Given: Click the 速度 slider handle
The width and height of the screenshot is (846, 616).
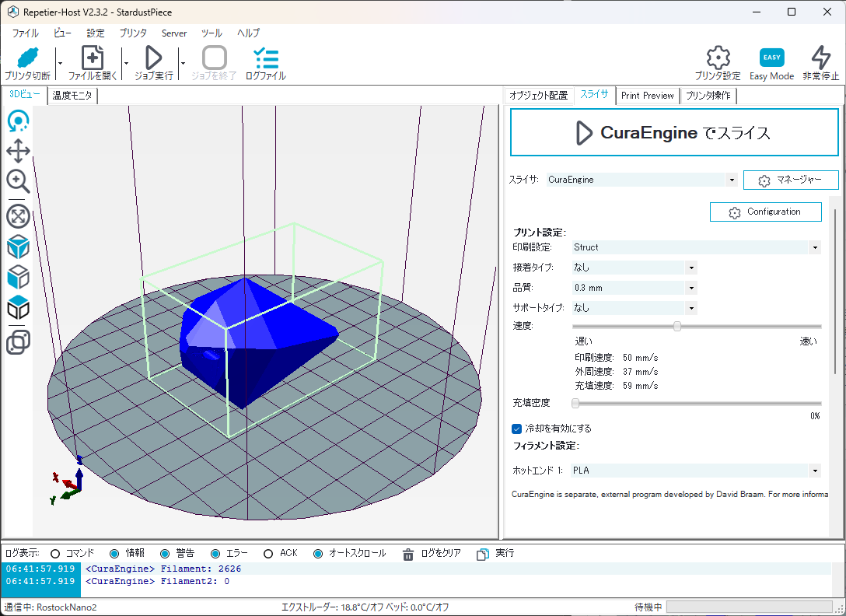Looking at the screenshot, I should point(677,326).
